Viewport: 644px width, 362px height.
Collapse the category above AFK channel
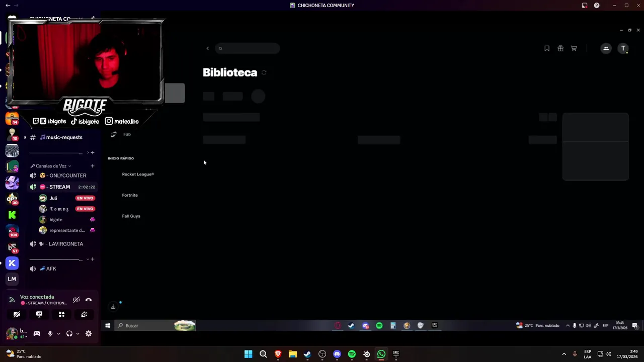(88, 259)
